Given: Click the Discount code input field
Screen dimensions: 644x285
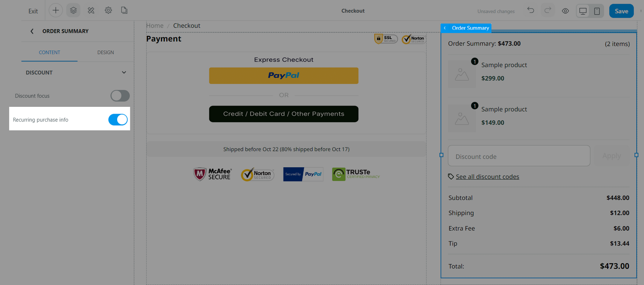Looking at the screenshot, I should [x=519, y=156].
